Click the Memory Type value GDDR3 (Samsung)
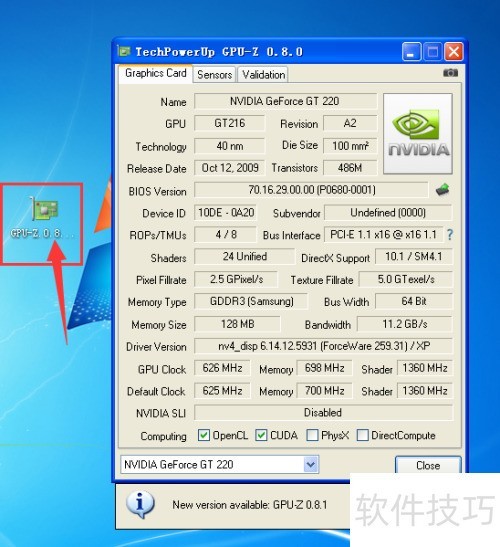This screenshot has width=500, height=547. [251, 301]
